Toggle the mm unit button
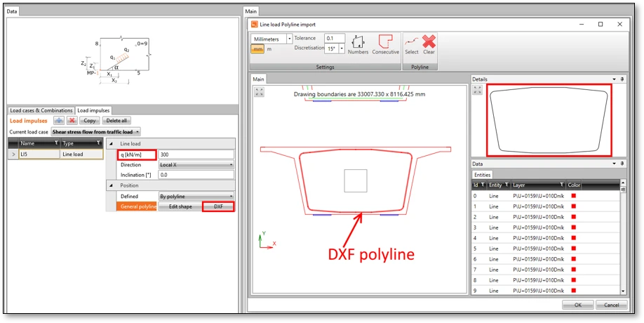Image resolution: width=644 pixels, height=323 pixels. [x=257, y=49]
